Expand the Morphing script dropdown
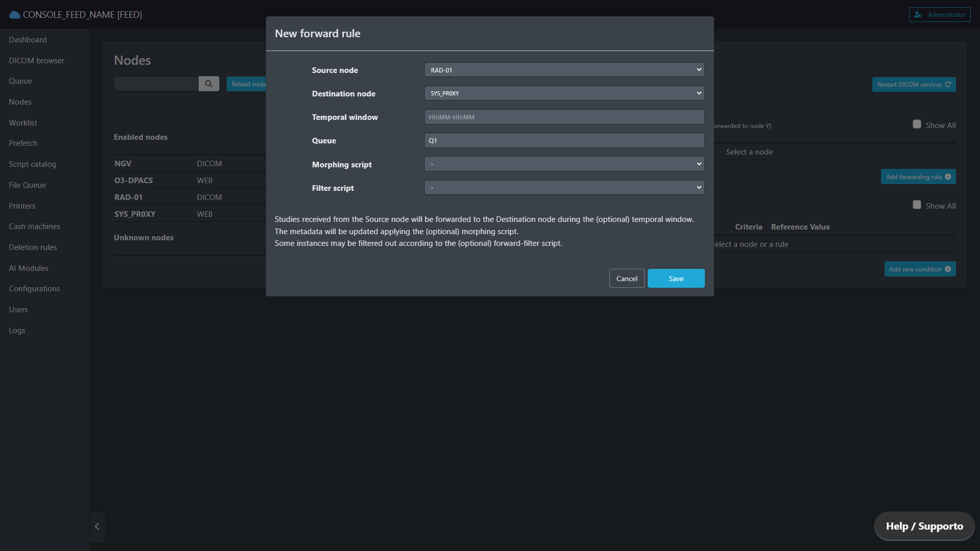Image resolution: width=980 pixels, height=551 pixels. click(564, 164)
